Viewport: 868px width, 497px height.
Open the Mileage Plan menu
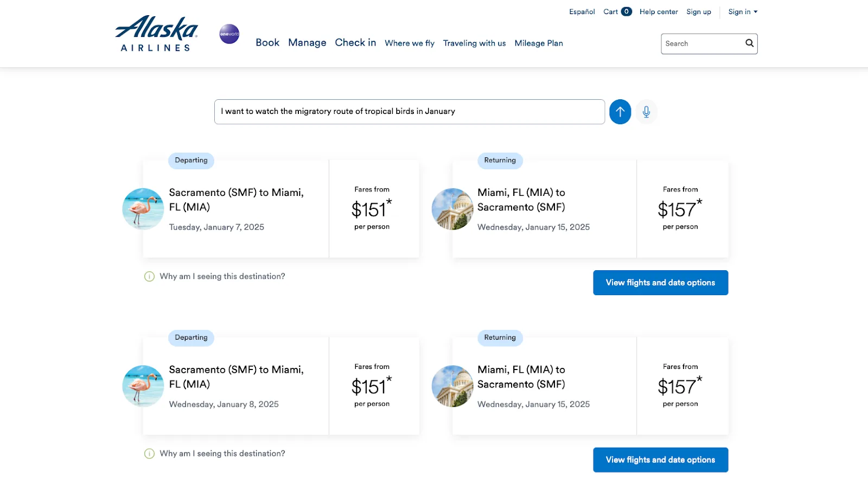point(539,43)
